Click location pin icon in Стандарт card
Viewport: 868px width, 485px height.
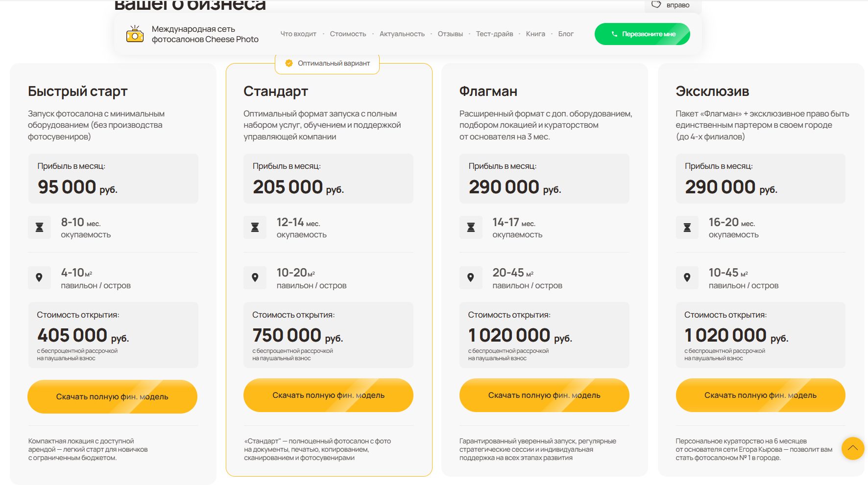point(255,277)
